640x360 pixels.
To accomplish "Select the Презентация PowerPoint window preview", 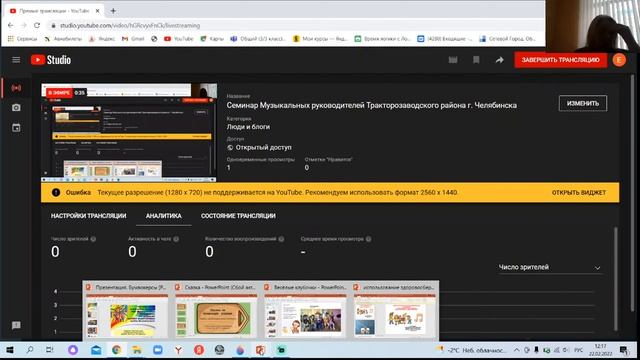I will (x=127, y=311).
